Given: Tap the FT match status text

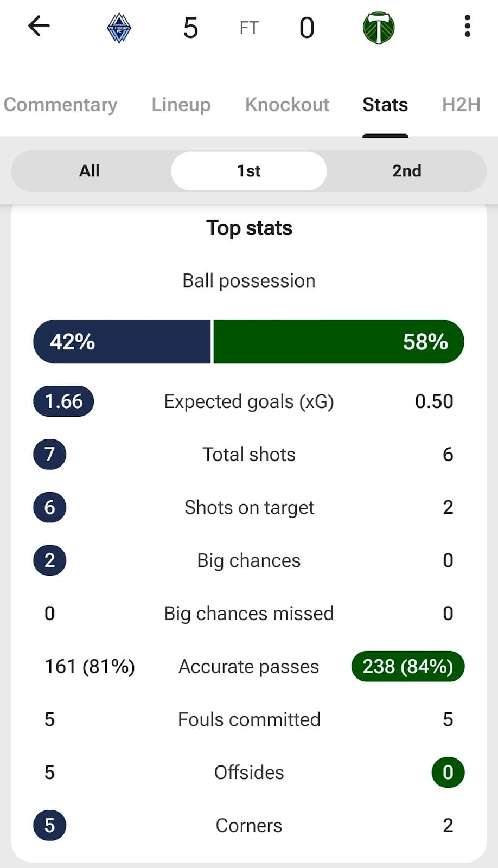Looking at the screenshot, I should click(249, 28).
